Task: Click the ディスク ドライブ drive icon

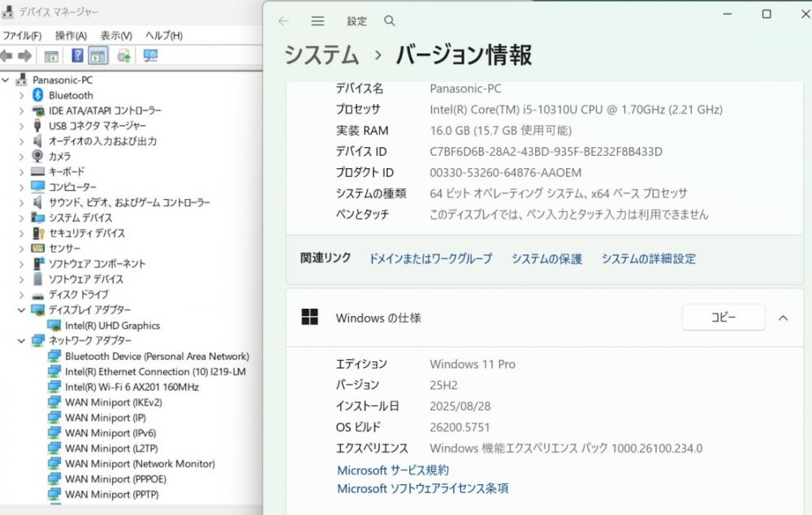Action: point(37,296)
